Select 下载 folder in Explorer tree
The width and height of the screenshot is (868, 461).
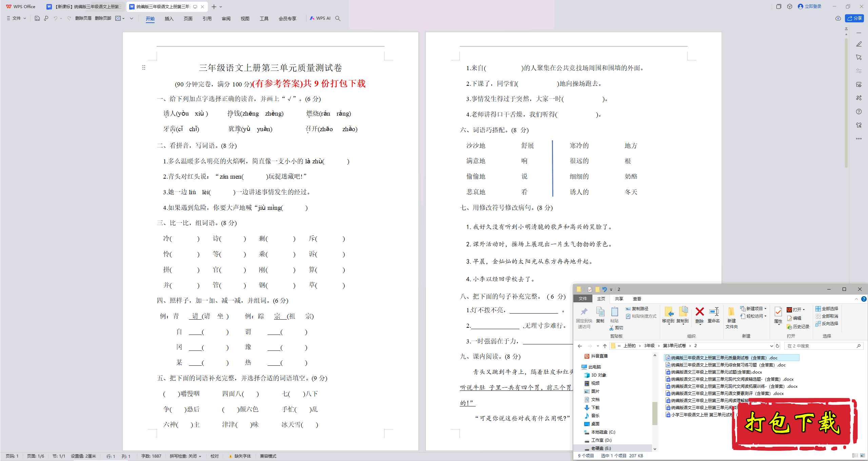click(592, 408)
